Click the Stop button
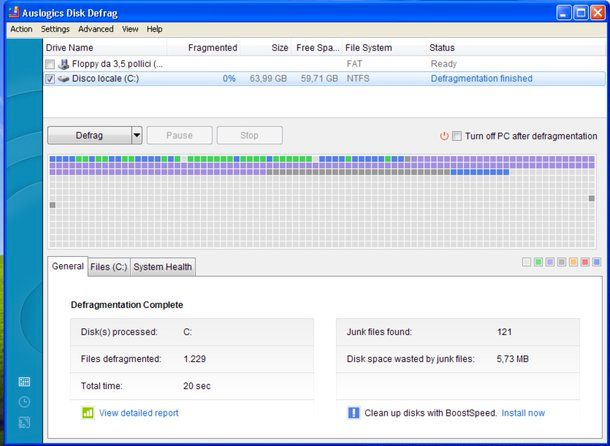 [x=249, y=135]
